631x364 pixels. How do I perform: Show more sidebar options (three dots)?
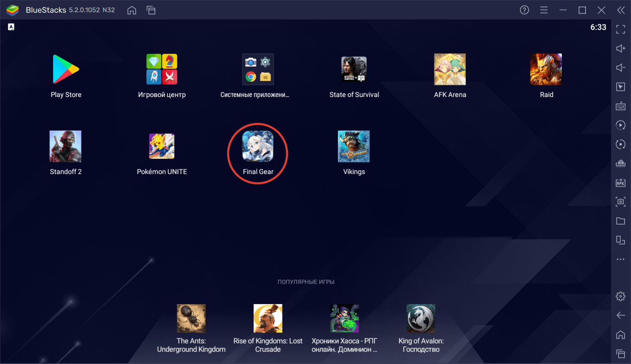tap(621, 259)
